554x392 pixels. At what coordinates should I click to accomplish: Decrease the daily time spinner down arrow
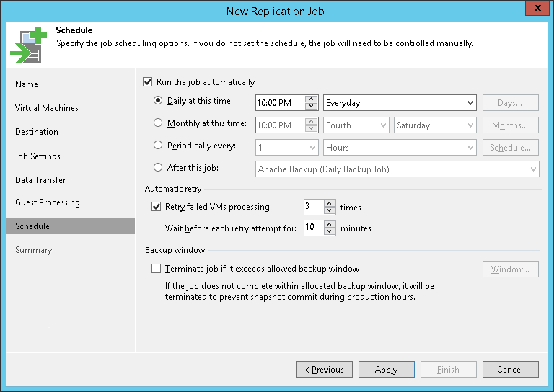312,107
